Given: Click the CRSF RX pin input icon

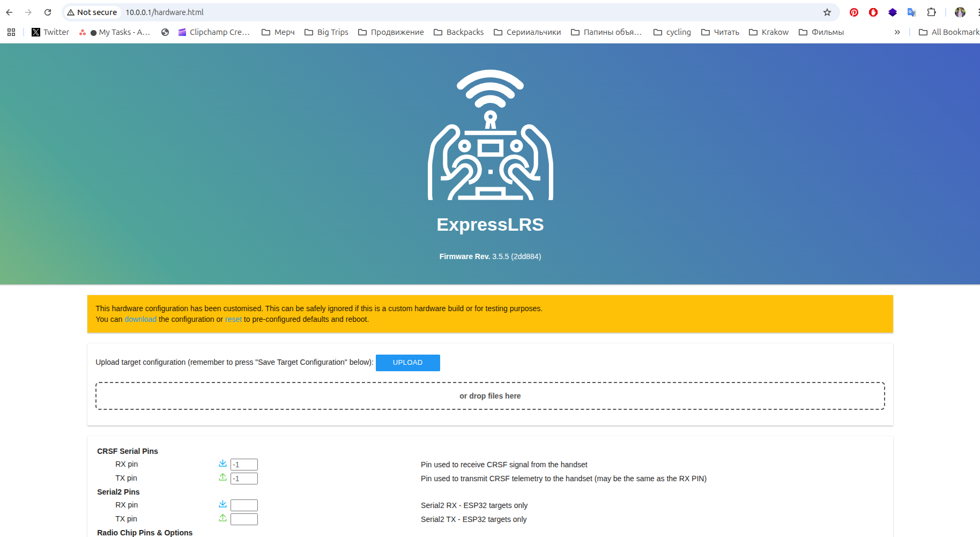Looking at the screenshot, I should pos(222,464).
